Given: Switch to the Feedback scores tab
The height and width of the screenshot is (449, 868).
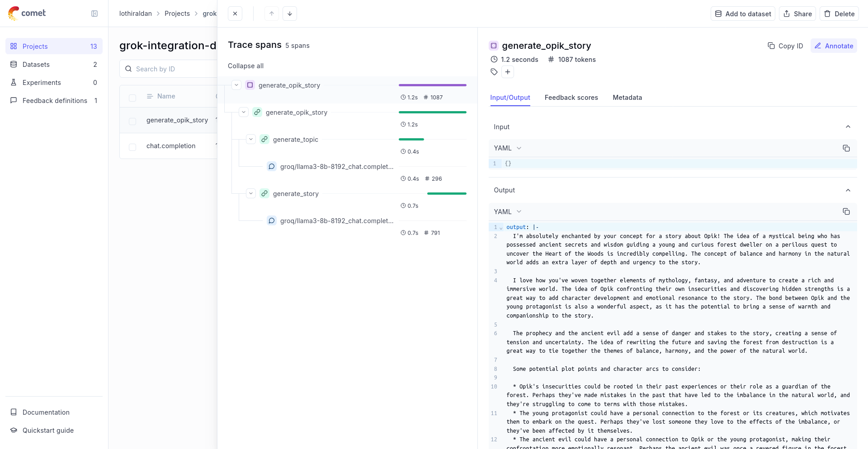Looking at the screenshot, I should [571, 98].
